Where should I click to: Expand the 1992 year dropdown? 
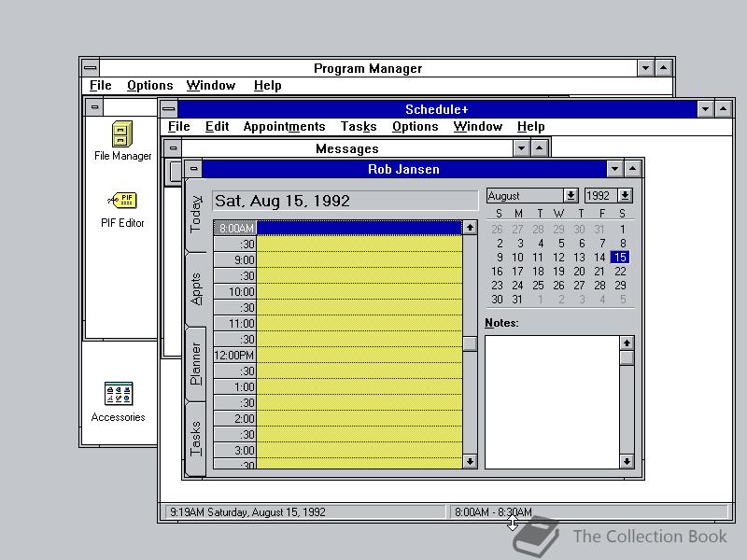point(625,196)
